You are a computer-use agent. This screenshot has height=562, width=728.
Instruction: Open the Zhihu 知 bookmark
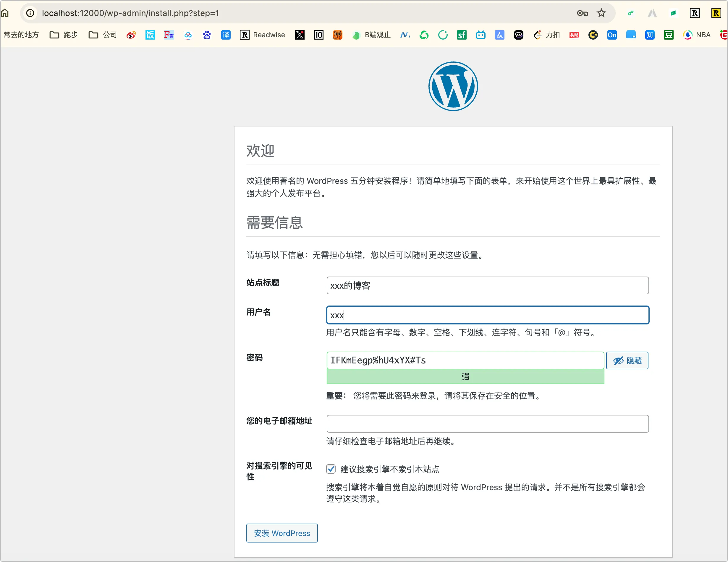coord(650,35)
